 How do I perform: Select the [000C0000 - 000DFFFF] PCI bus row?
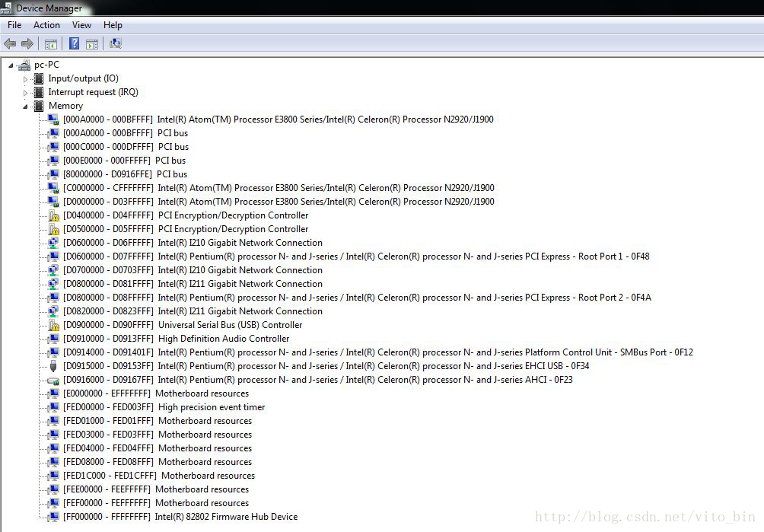[x=126, y=147]
